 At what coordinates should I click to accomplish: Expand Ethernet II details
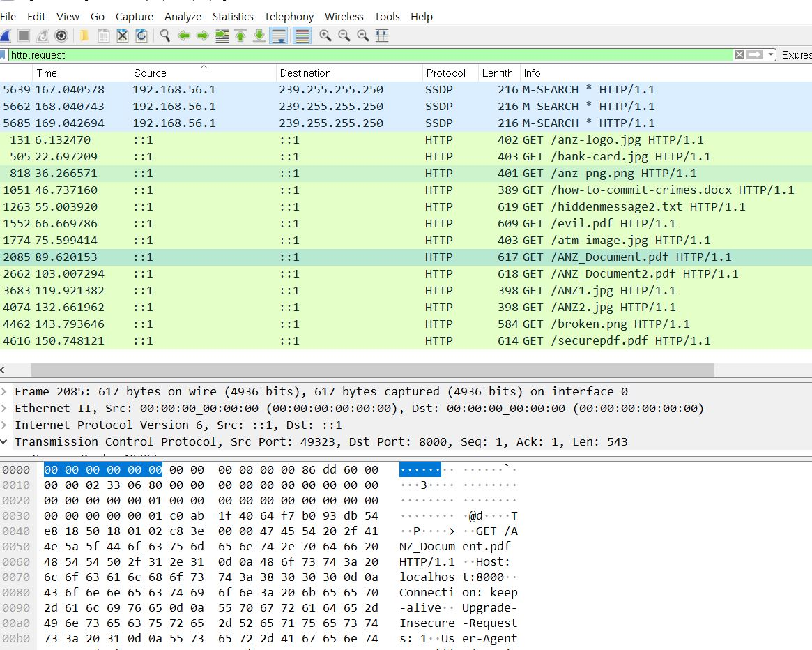(x=4, y=408)
